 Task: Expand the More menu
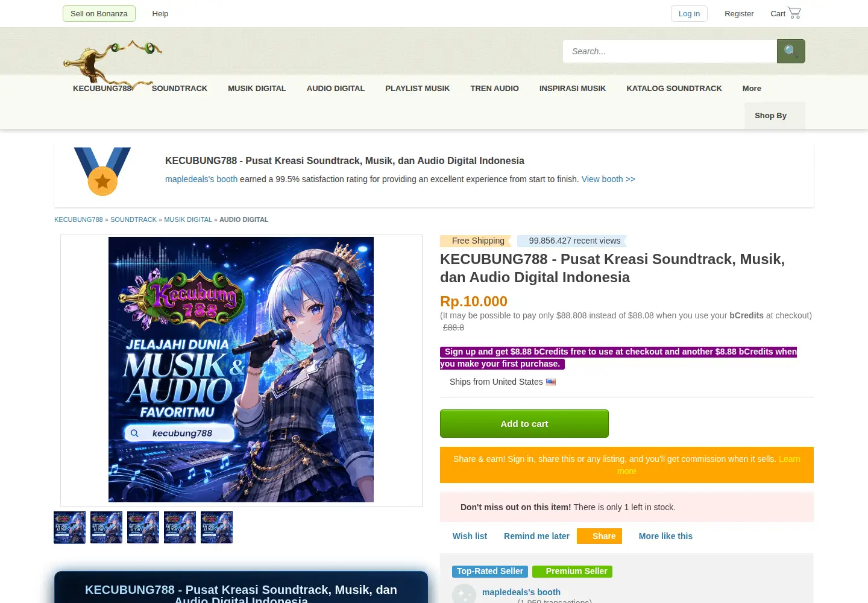point(752,88)
